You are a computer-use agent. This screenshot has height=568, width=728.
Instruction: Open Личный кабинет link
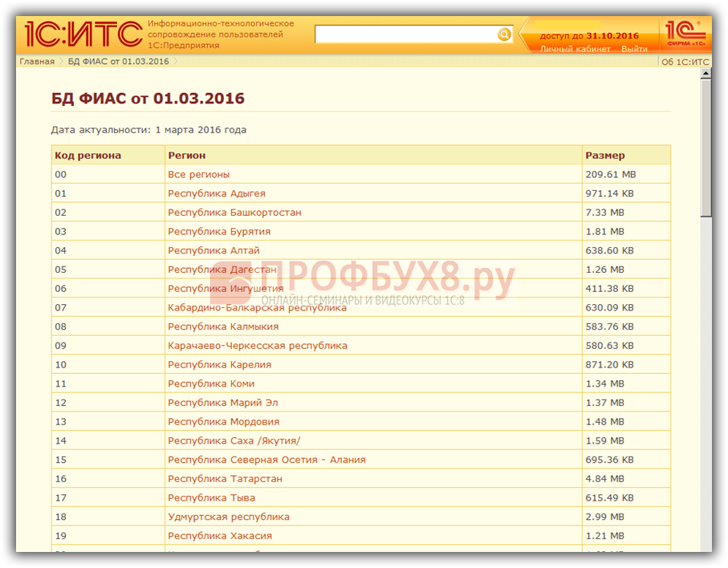(x=575, y=49)
